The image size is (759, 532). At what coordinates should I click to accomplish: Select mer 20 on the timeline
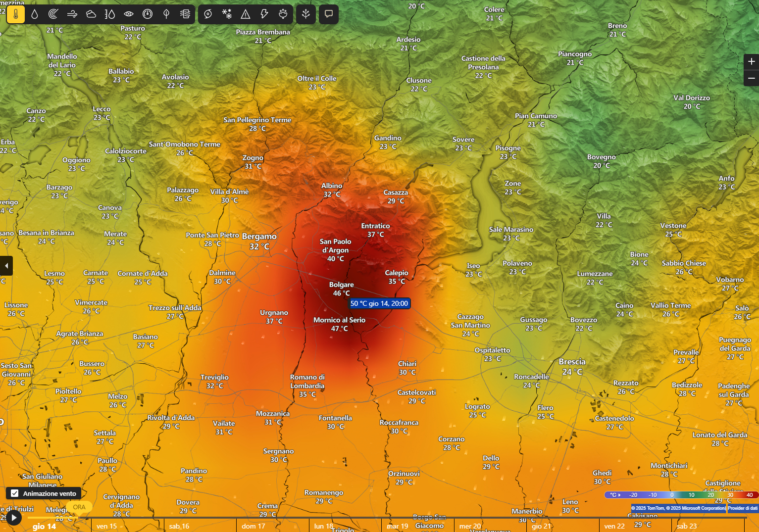470,527
